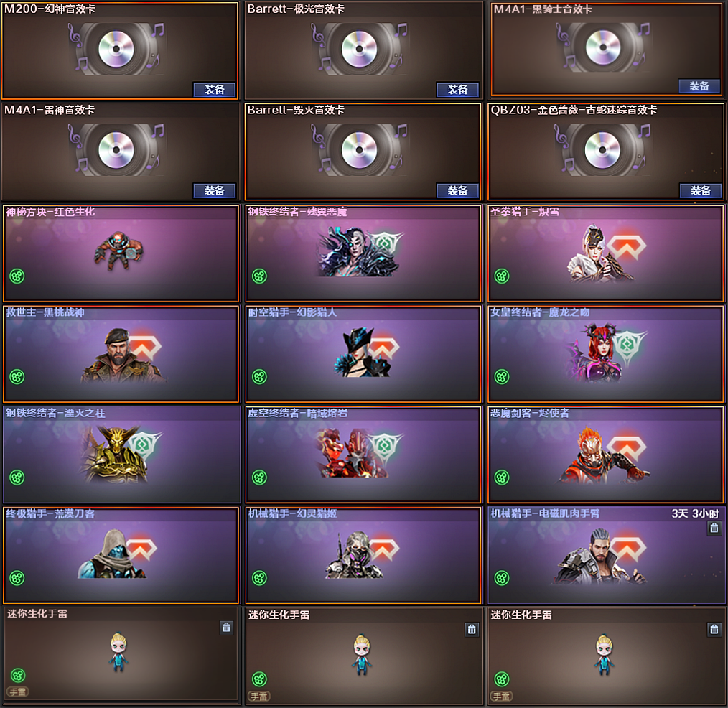
Task: Click green biohazard icon on 神秘方块-红色生化
Action: 17,276
